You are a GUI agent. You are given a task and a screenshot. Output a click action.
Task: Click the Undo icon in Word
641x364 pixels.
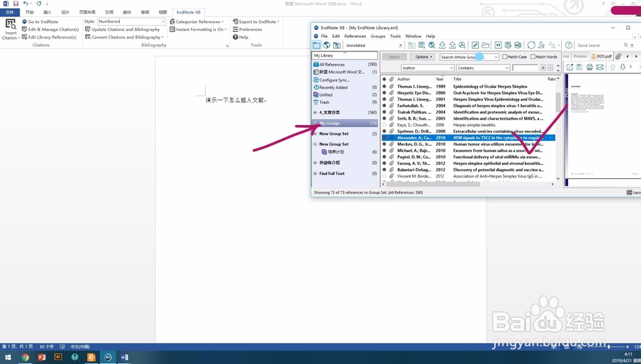pyautogui.click(x=26, y=4)
